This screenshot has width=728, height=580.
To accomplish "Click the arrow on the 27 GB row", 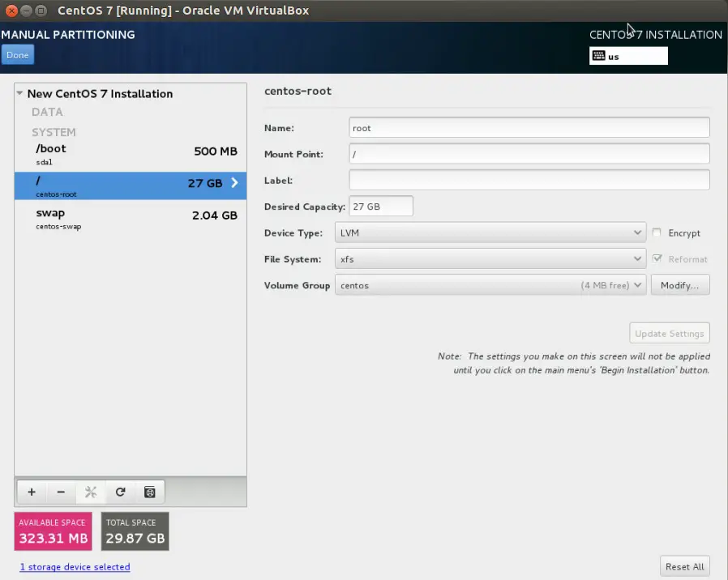I will point(234,183).
